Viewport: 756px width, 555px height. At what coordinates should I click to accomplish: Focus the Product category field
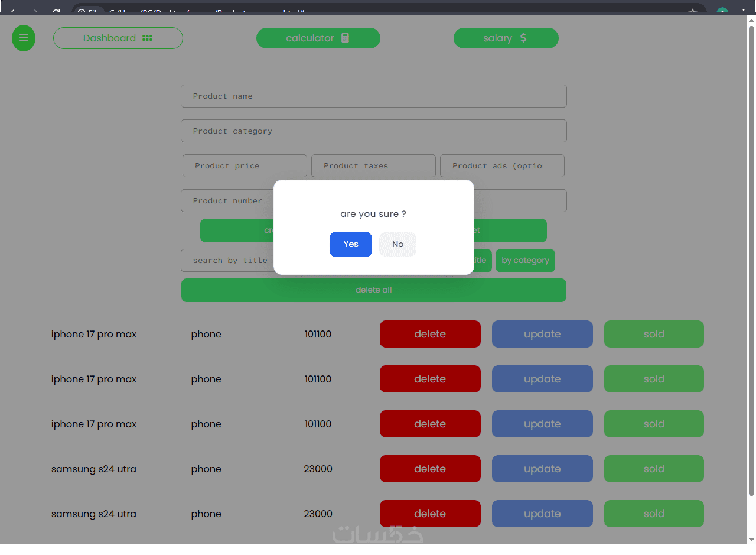(x=374, y=131)
